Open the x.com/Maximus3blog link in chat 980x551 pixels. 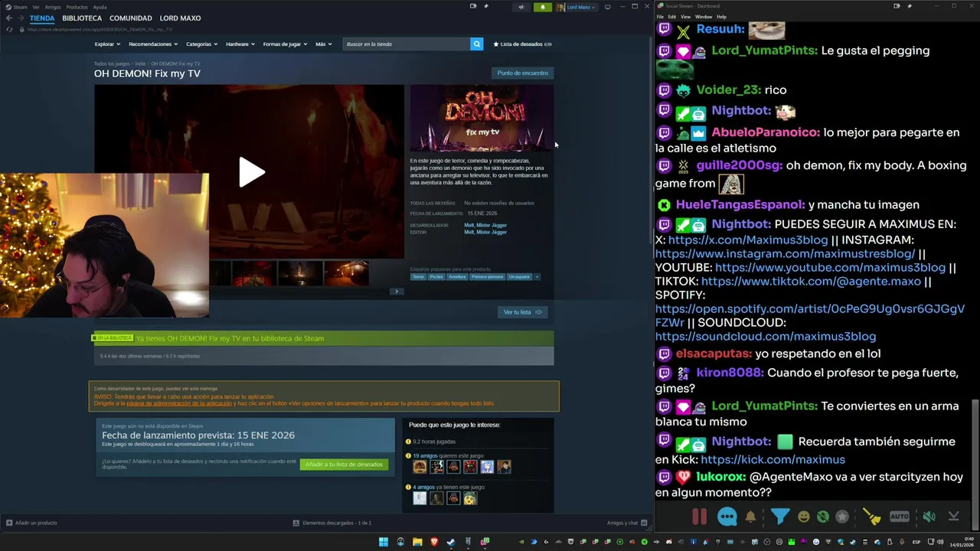[x=748, y=240]
